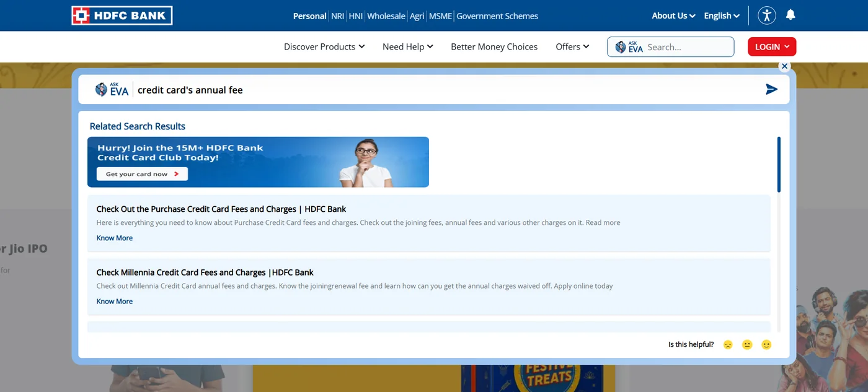
Task: Open the notifications bell
Action: click(790, 15)
